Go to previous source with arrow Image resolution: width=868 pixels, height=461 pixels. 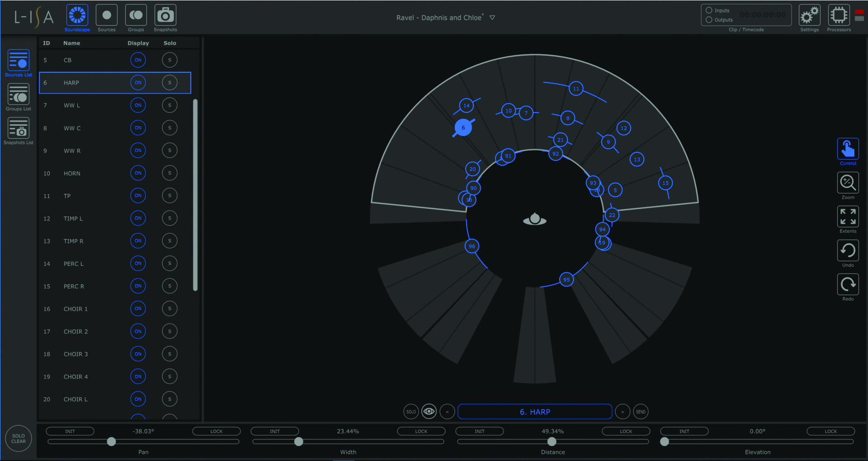(447, 412)
